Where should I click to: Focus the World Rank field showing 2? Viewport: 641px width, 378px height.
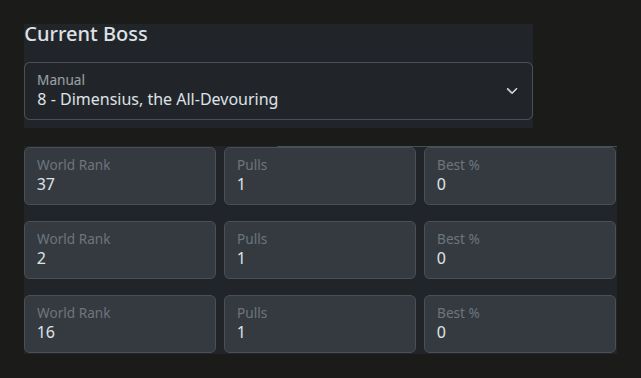tap(120, 250)
